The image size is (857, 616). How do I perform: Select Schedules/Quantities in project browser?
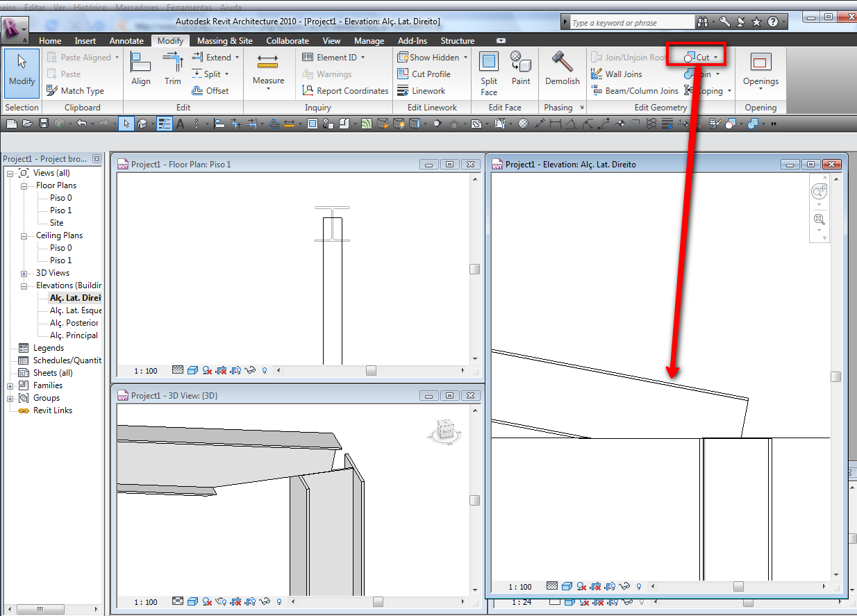pyautogui.click(x=67, y=360)
